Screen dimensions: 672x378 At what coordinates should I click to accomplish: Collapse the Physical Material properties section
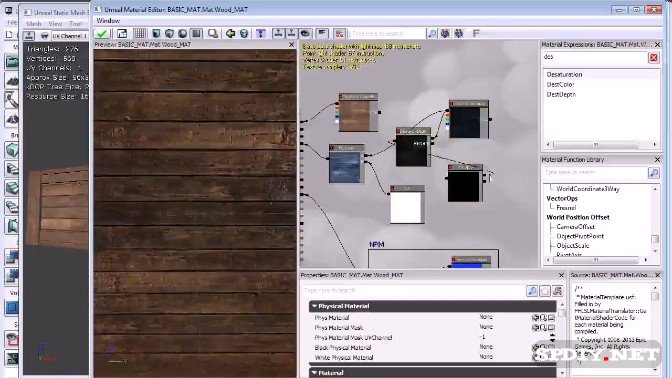[315, 306]
